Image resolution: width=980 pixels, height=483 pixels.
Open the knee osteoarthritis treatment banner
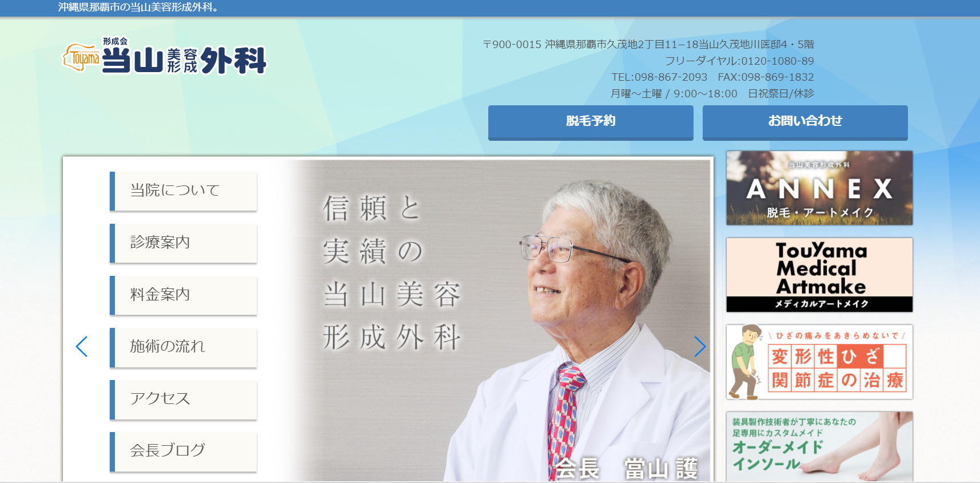(819, 362)
